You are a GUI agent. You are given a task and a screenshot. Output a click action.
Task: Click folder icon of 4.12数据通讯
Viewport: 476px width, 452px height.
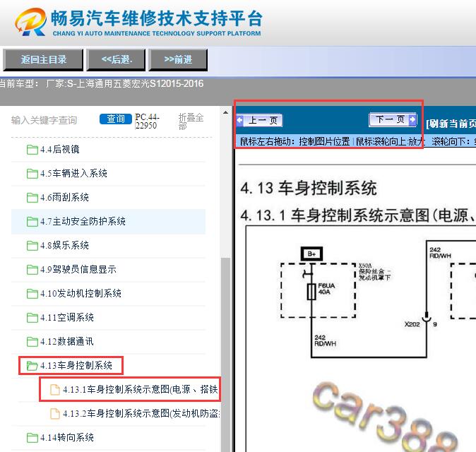[32, 342]
